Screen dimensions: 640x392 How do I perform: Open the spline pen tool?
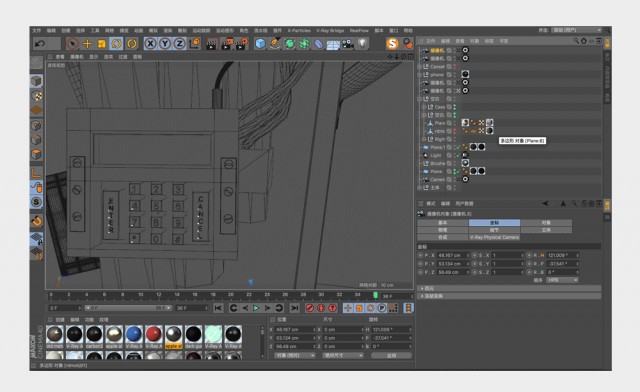pyautogui.click(x=275, y=43)
